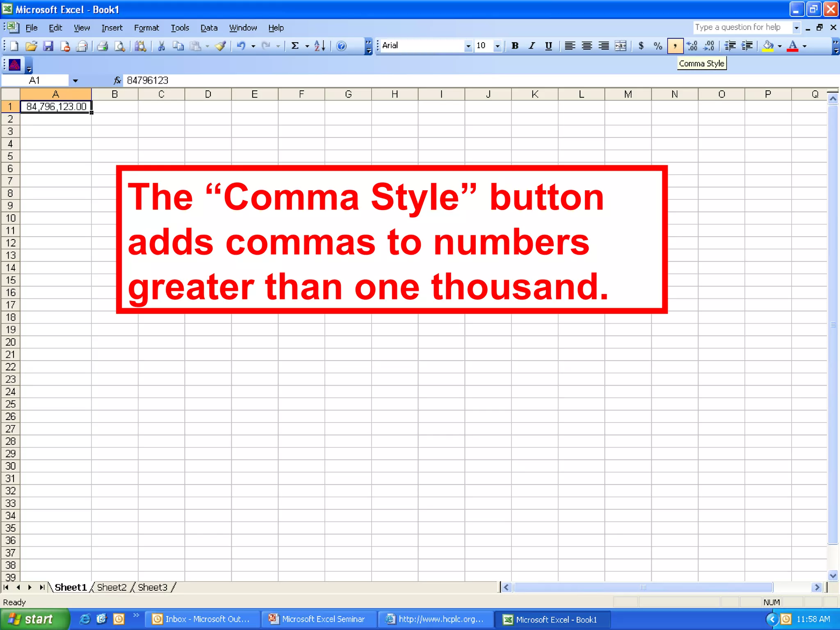Toggle the Comma Style button

click(x=675, y=46)
